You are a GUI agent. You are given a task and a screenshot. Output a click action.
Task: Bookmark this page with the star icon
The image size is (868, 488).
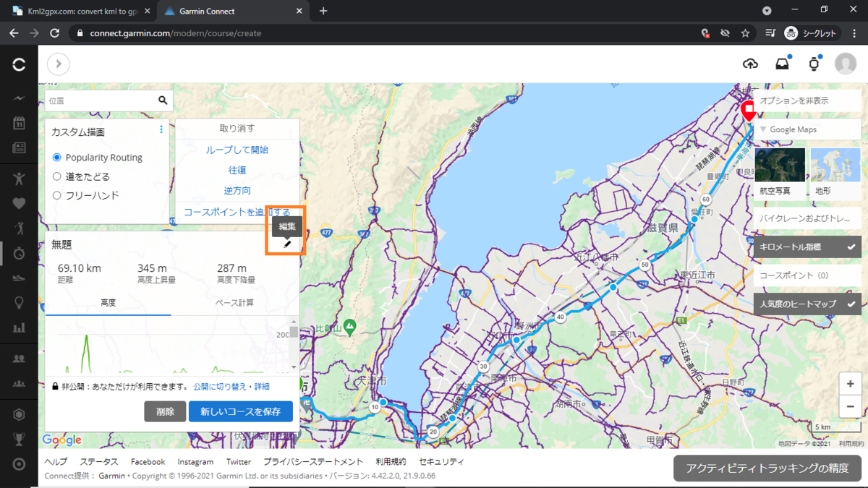pyautogui.click(x=745, y=33)
